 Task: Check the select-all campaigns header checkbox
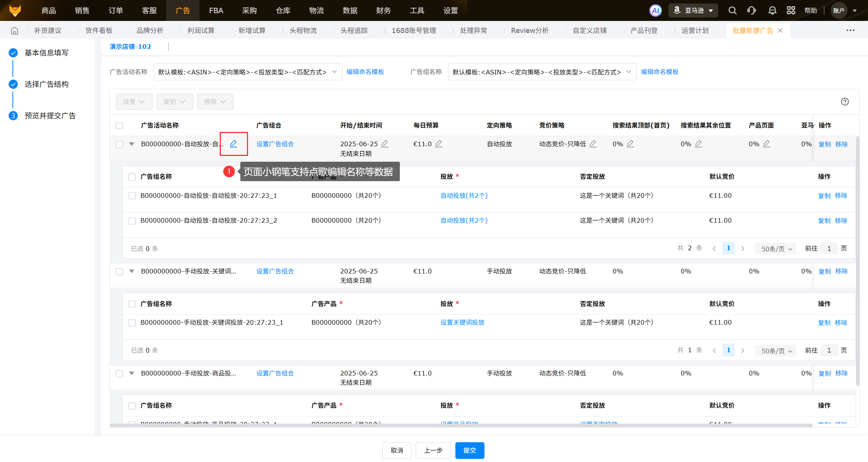point(120,126)
